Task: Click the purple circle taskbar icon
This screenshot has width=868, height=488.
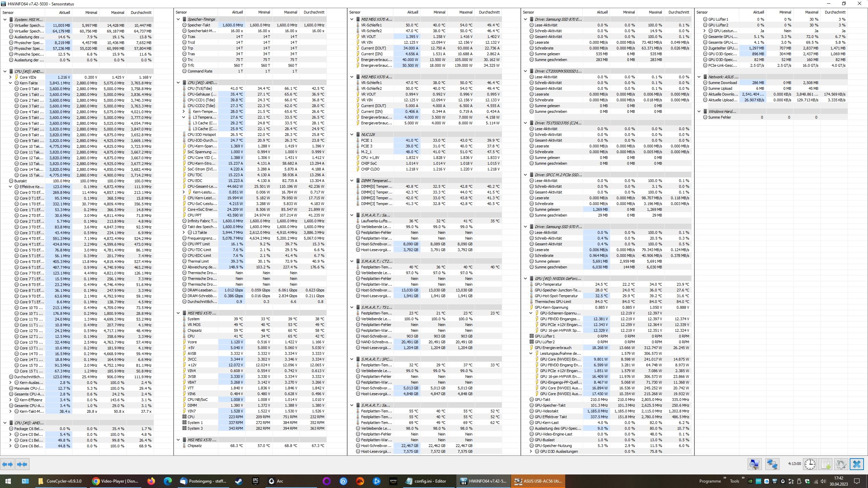Action: coord(327,481)
